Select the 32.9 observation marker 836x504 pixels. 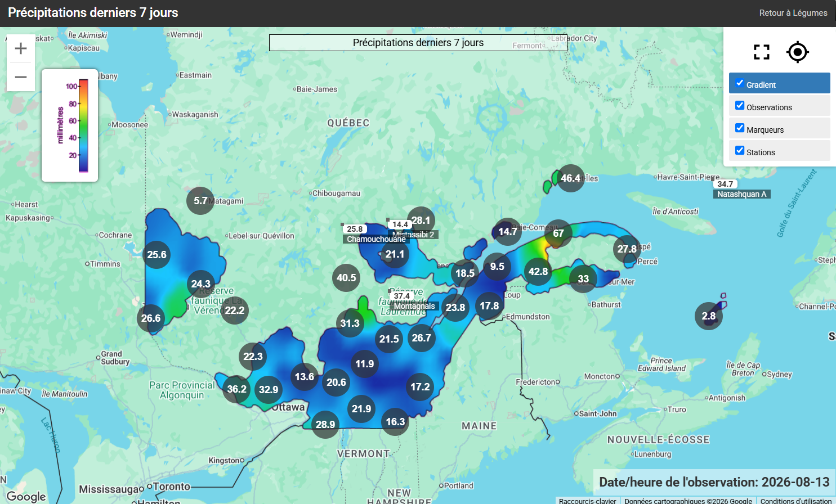pos(269,390)
